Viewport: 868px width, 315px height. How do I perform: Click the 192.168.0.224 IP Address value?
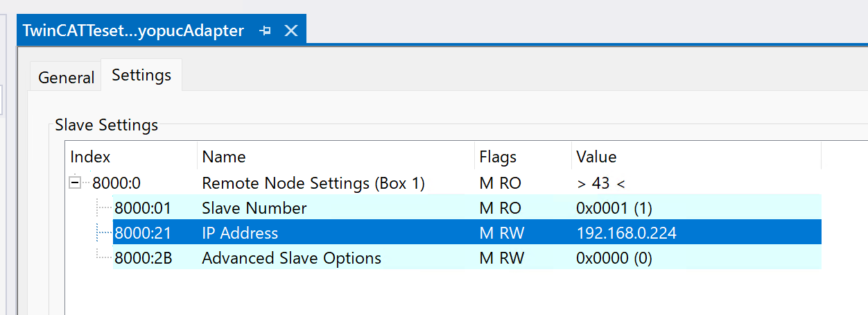[x=626, y=234]
